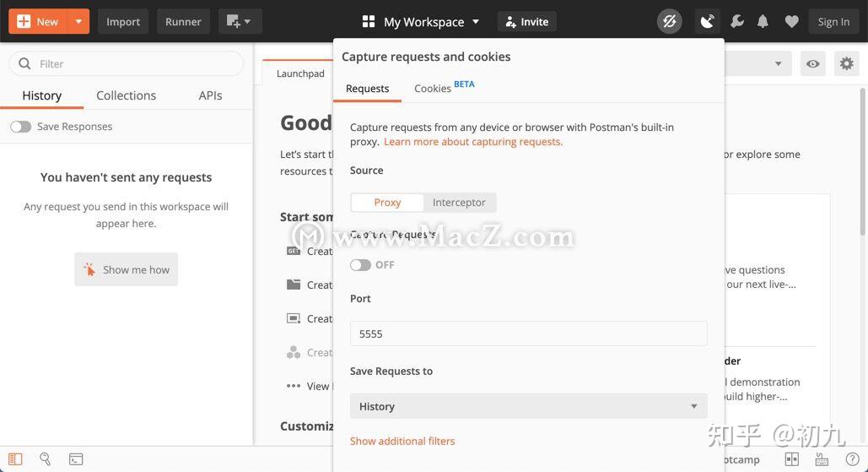
Task: Toggle the Save Responses switch
Action: [21, 127]
